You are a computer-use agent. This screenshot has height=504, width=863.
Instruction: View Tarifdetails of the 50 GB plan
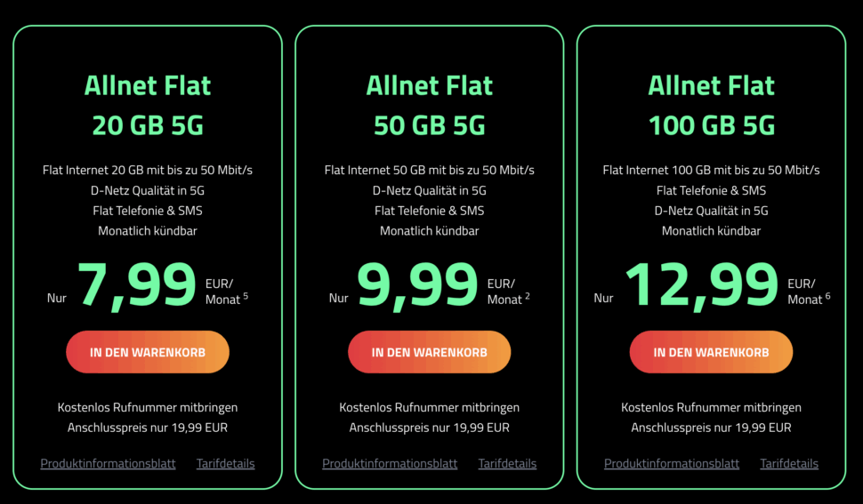pos(507,463)
